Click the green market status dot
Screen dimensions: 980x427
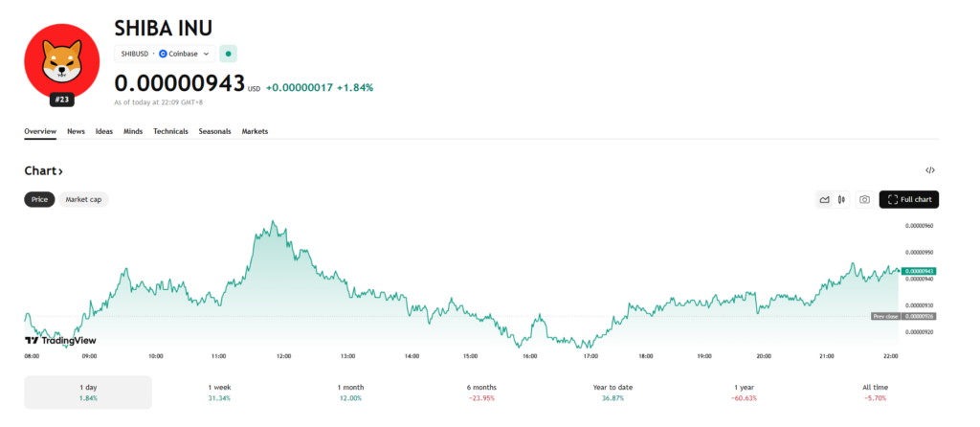[x=228, y=54]
